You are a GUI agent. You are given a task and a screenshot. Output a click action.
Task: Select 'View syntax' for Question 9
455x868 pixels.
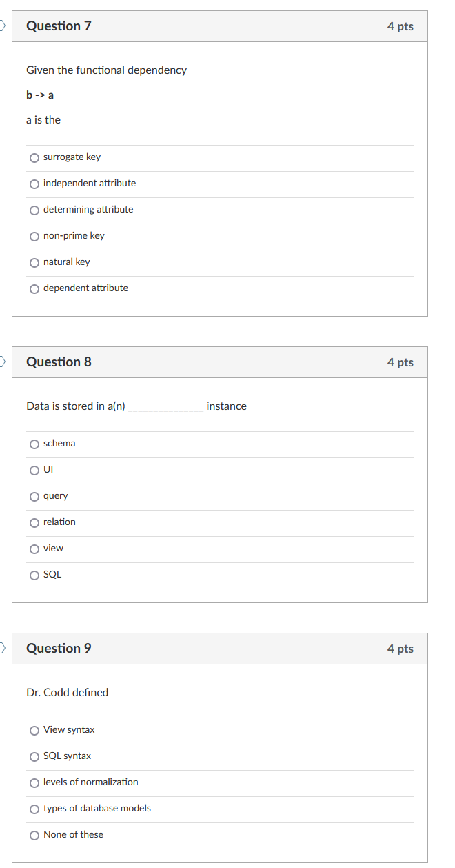point(34,730)
